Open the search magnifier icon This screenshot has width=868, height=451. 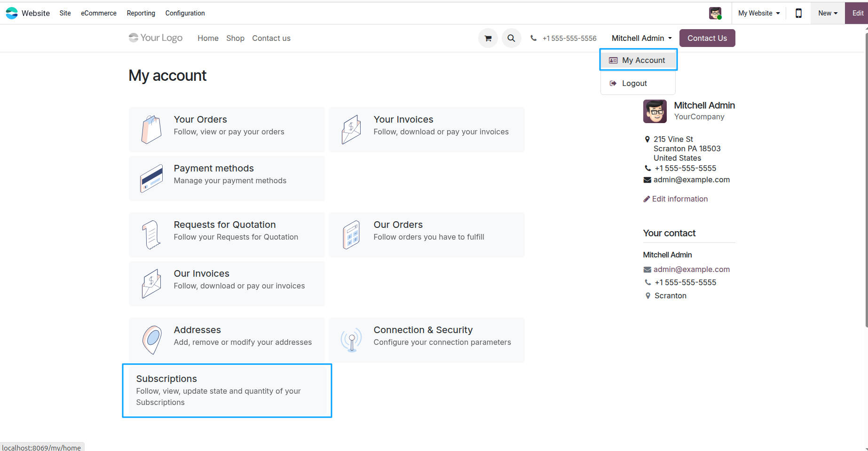(x=511, y=39)
